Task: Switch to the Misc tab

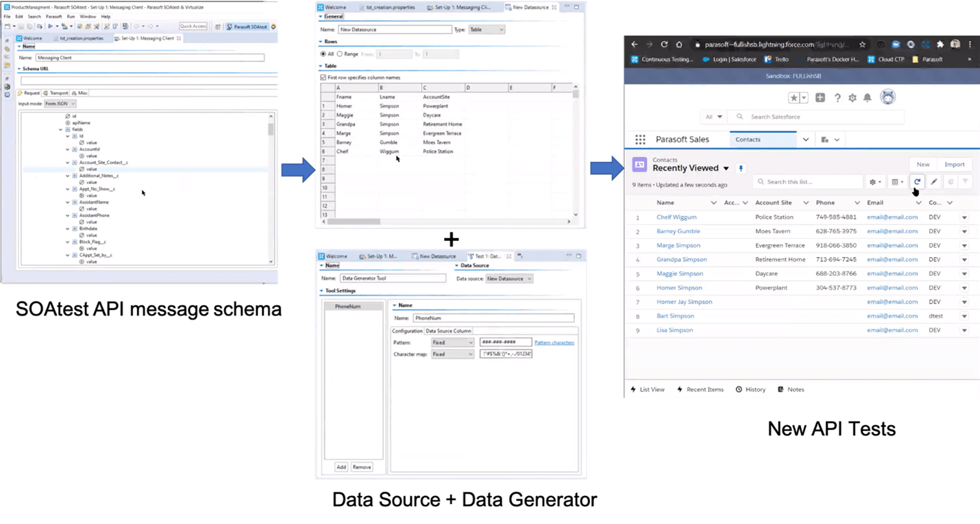Action: (x=80, y=93)
